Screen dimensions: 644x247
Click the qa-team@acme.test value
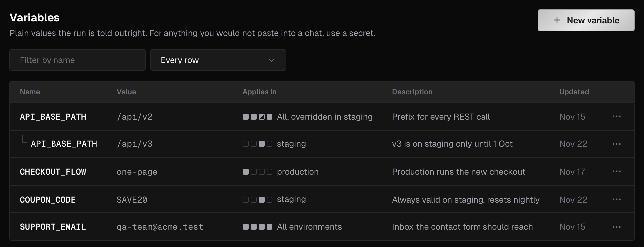pos(160,227)
